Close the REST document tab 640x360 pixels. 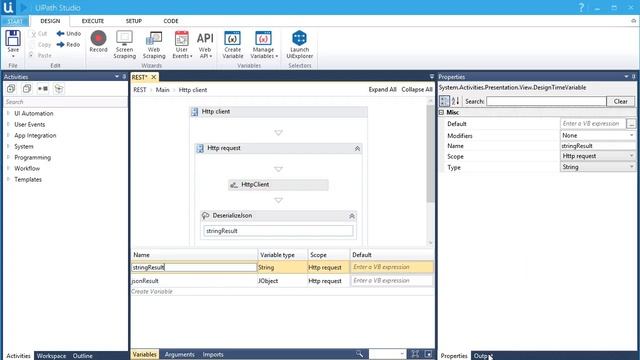coord(154,77)
